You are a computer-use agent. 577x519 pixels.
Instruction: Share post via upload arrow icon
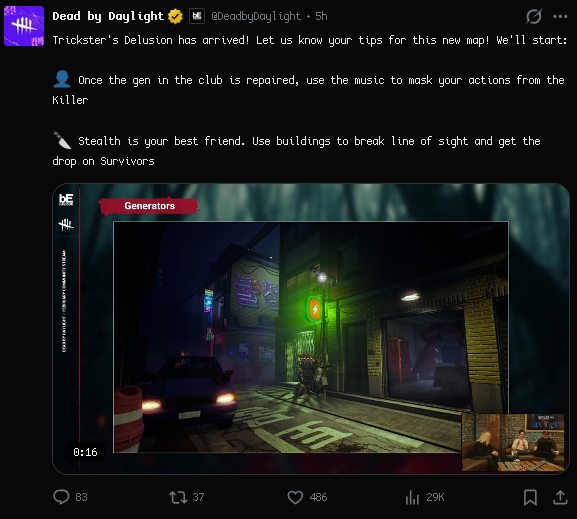560,497
